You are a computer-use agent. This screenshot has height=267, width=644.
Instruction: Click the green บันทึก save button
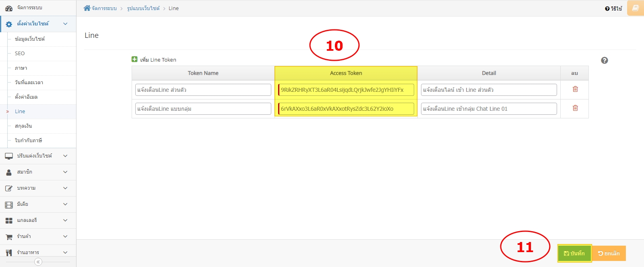click(x=574, y=253)
